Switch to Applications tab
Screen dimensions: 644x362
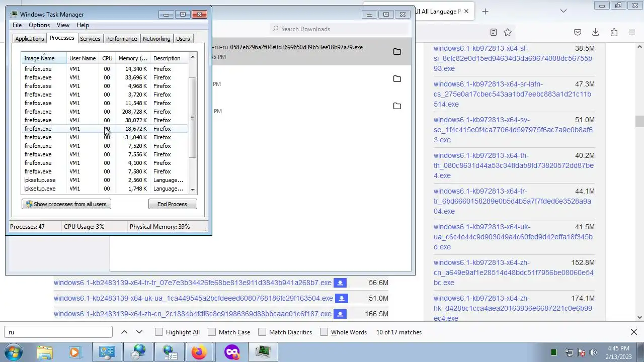pos(30,39)
